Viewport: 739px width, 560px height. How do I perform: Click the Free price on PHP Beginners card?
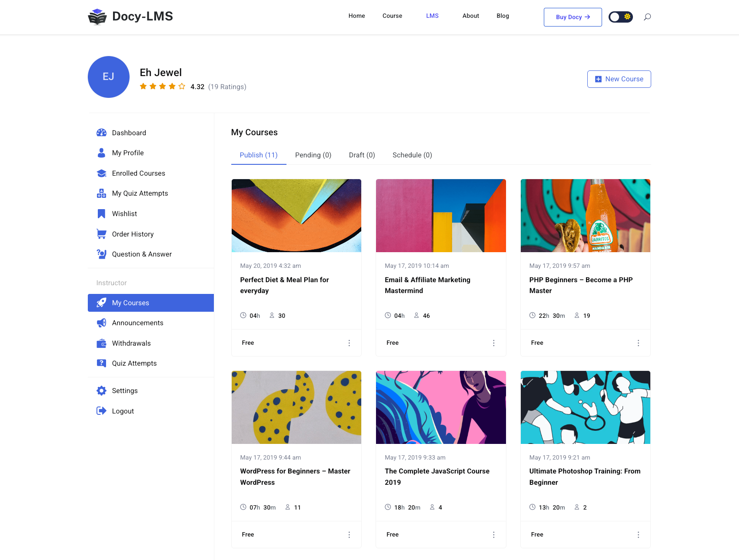pyautogui.click(x=537, y=343)
